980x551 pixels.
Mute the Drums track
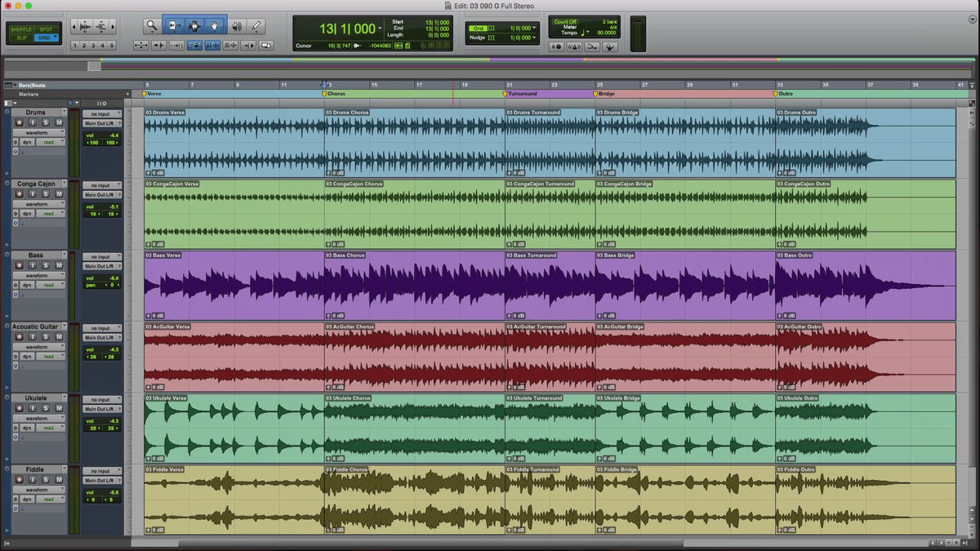click(x=59, y=122)
